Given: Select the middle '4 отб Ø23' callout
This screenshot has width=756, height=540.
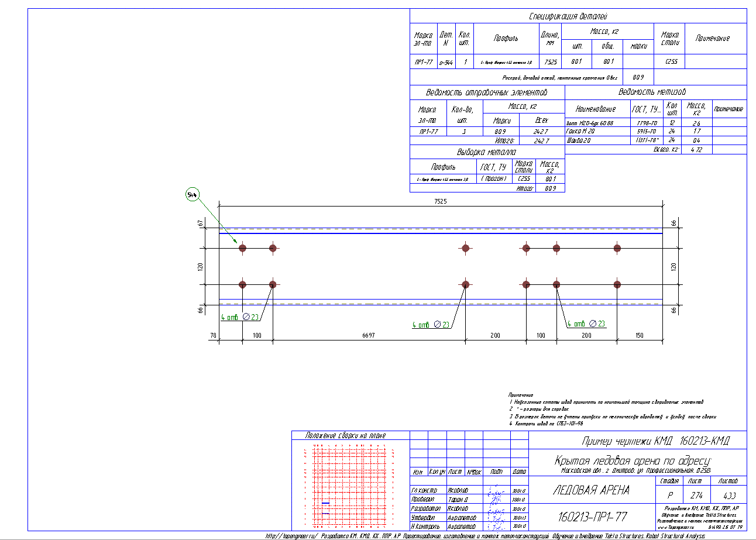Looking at the screenshot, I should pos(431,324).
